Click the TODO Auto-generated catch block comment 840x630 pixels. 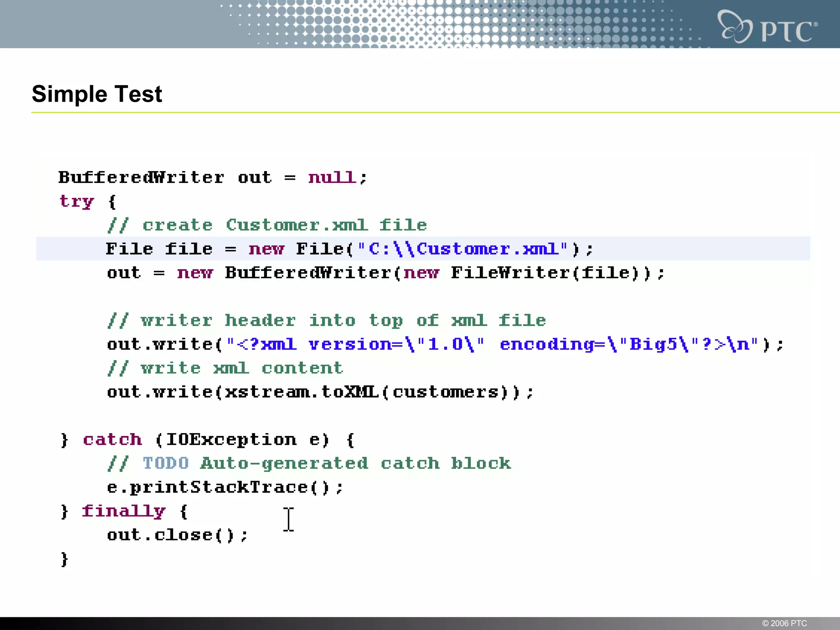tap(309, 463)
